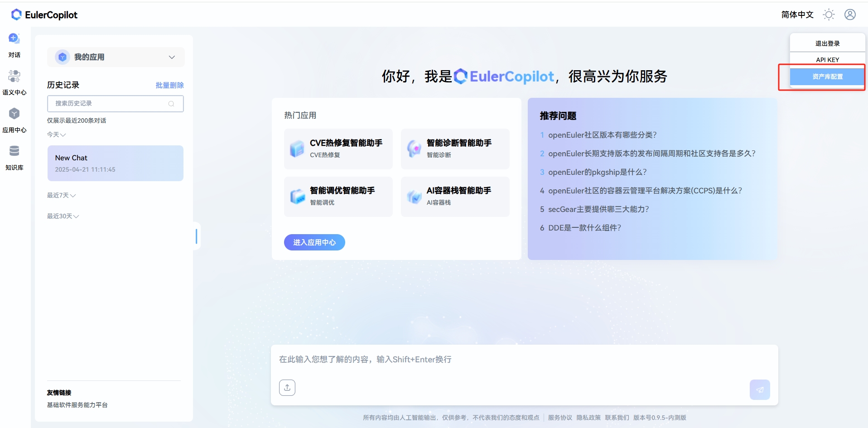This screenshot has height=428, width=868.
Task: Expand the 我的应用 dropdown
Action: tap(172, 57)
